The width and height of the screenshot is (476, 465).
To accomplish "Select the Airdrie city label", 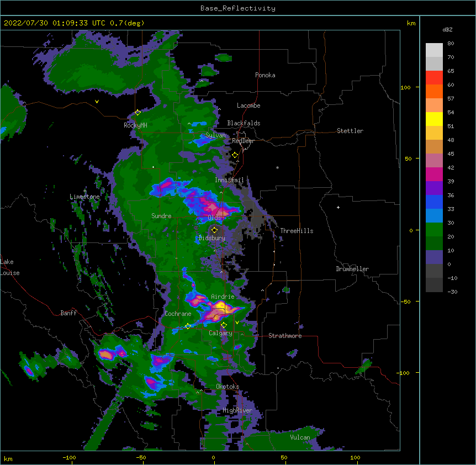I will 223,297.
